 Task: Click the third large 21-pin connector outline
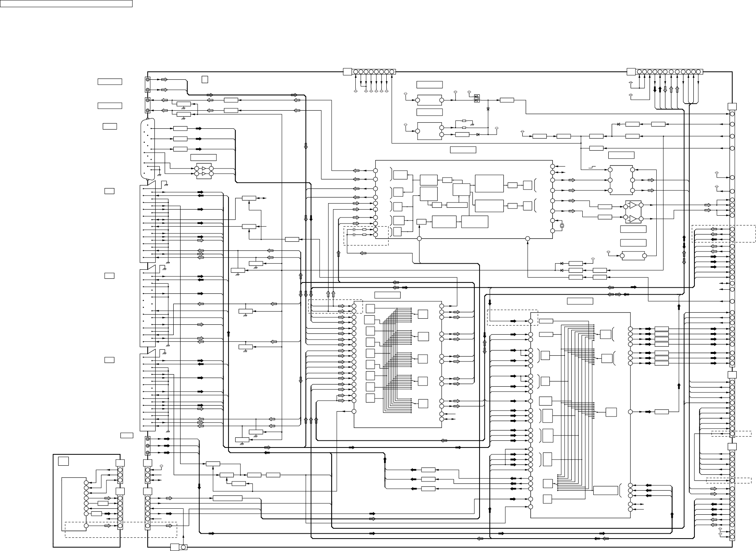pyautogui.click(x=147, y=392)
